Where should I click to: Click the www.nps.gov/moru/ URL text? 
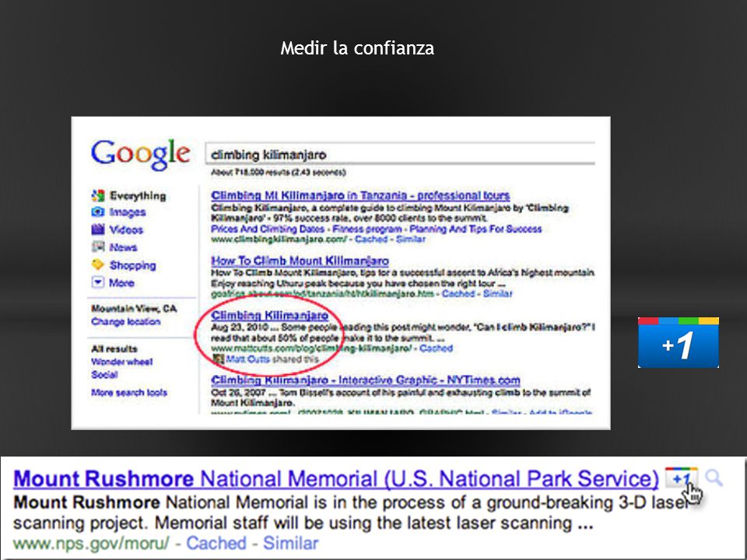click(91, 543)
